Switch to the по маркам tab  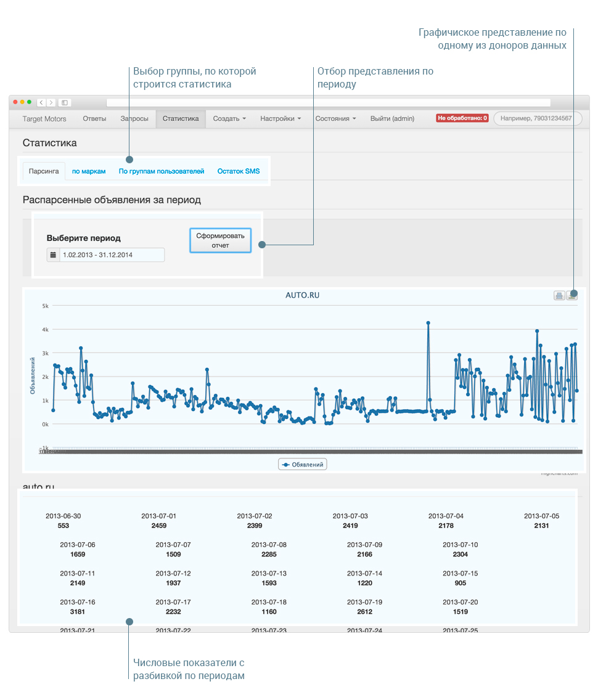pyautogui.click(x=89, y=171)
